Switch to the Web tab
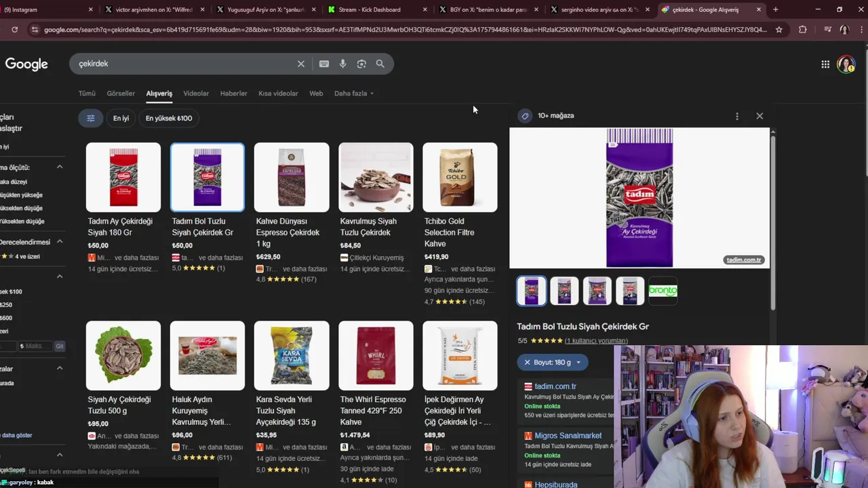868x488 pixels. tap(316, 94)
